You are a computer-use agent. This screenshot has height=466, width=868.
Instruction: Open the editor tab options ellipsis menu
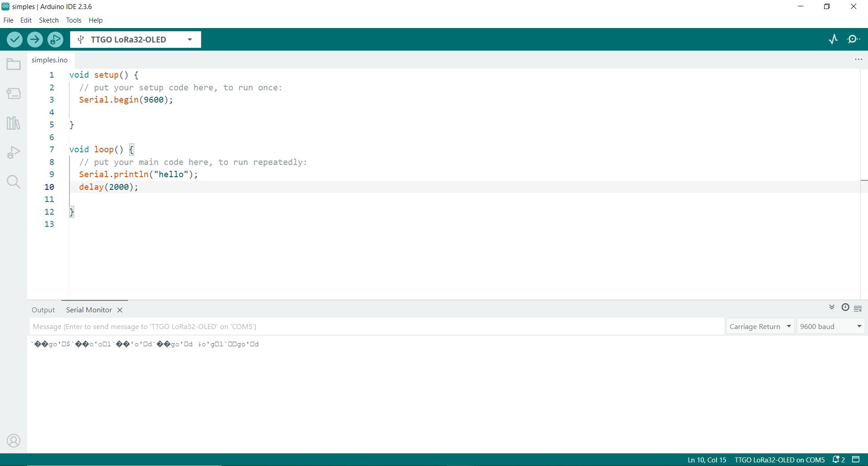(859, 60)
